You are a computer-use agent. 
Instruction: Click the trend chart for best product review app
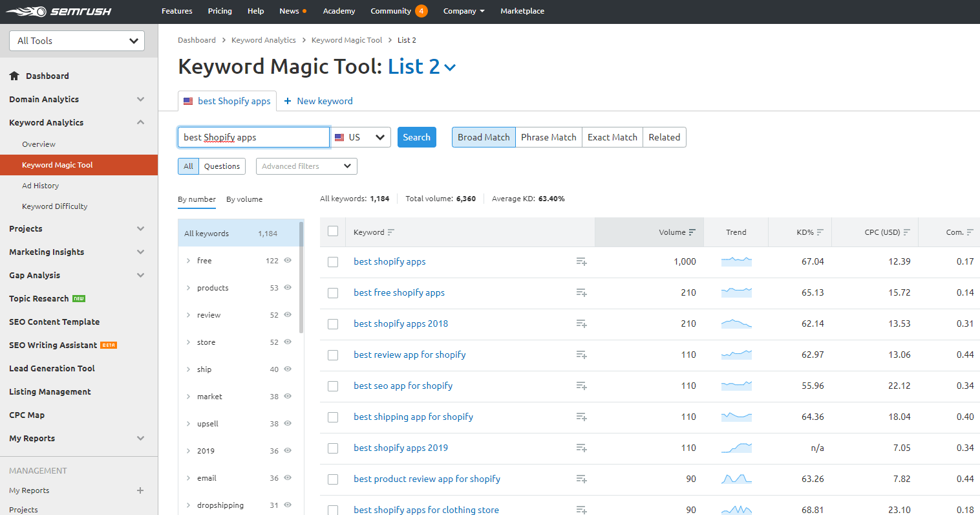(x=736, y=479)
